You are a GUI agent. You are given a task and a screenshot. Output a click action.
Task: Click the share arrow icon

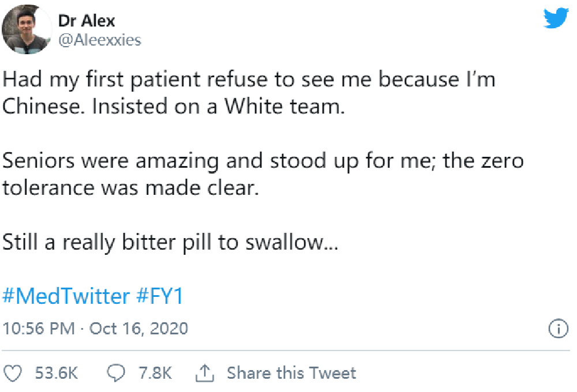(205, 373)
